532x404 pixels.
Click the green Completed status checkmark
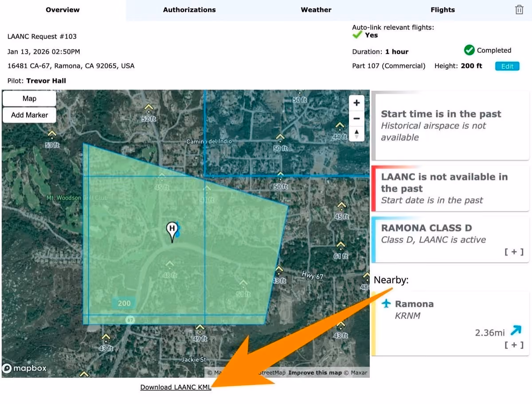(469, 50)
